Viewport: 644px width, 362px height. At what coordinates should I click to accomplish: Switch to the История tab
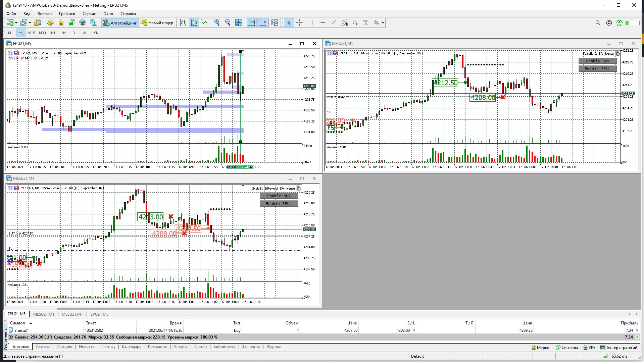[x=64, y=347]
